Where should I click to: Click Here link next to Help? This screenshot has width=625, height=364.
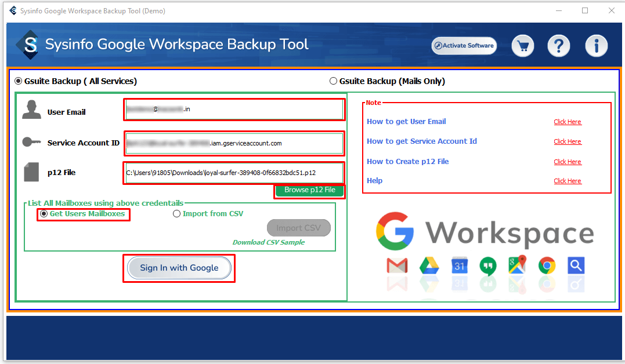(x=567, y=181)
